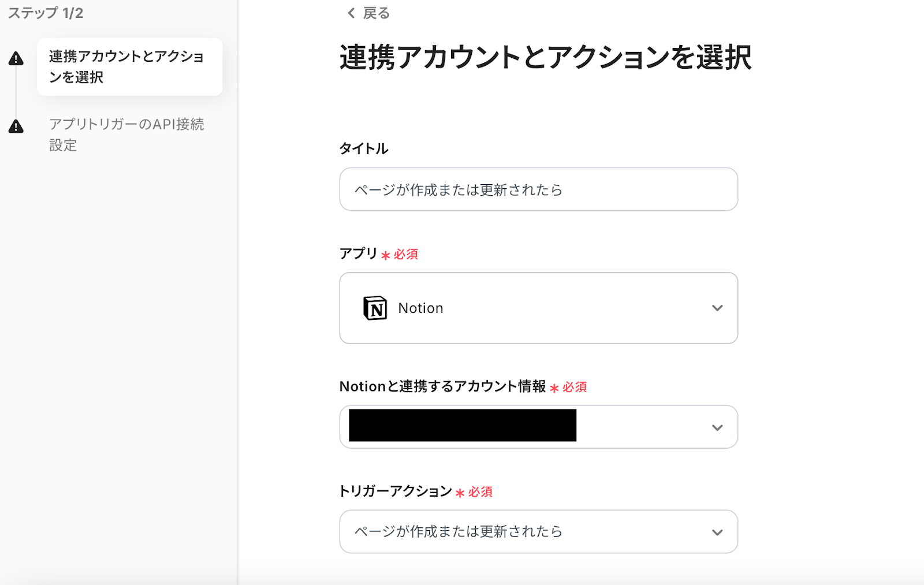Click the アプリ required field label
Screen dimensions: 924x585
click(x=358, y=254)
